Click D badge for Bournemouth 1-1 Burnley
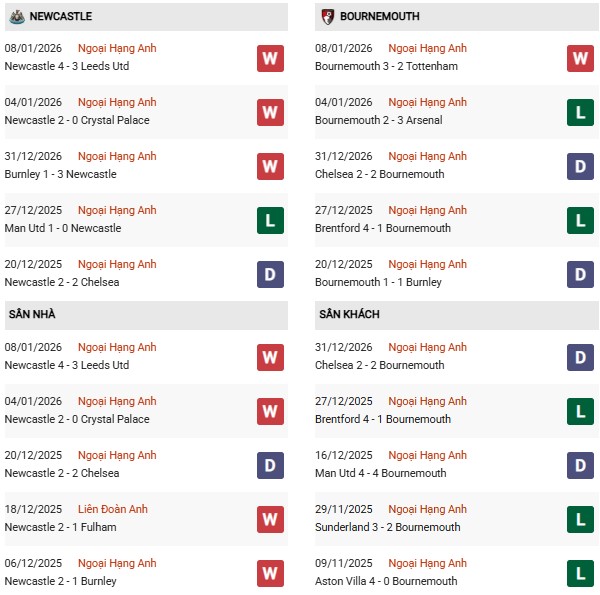The width and height of the screenshot is (600, 595). click(x=580, y=274)
